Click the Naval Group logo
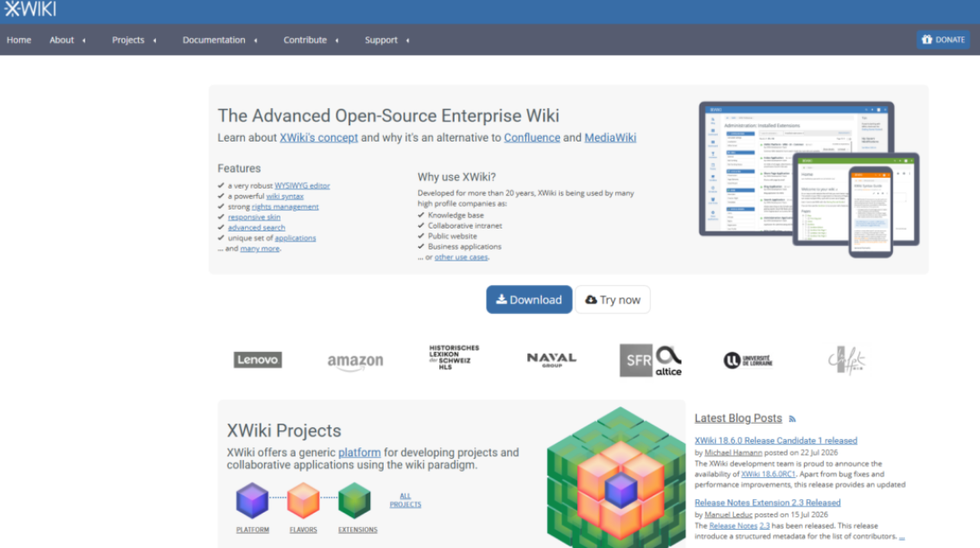This screenshot has height=548, width=980. pyautogui.click(x=552, y=360)
